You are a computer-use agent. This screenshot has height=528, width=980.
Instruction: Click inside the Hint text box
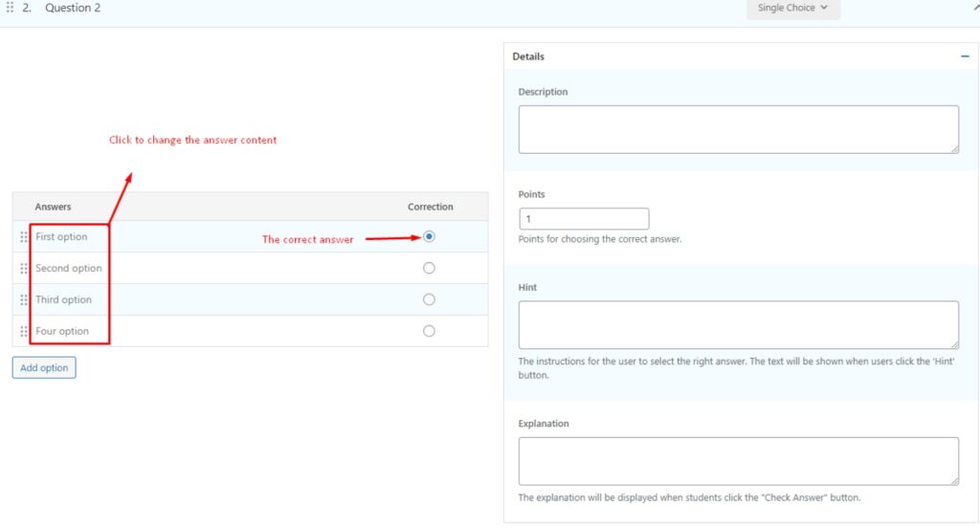(x=738, y=325)
